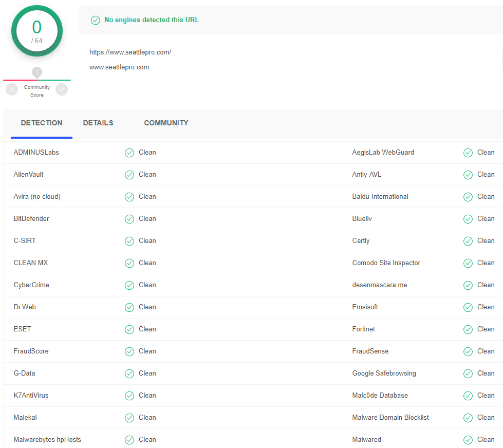The width and height of the screenshot is (503, 448).
Task: Click the BitDefender clean check icon
Action: [129, 219]
